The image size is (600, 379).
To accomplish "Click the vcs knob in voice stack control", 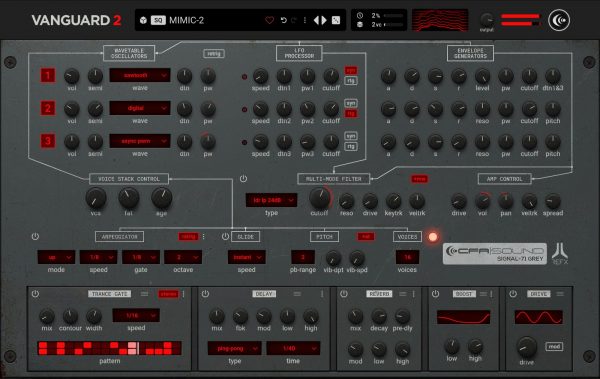I will click(x=96, y=198).
